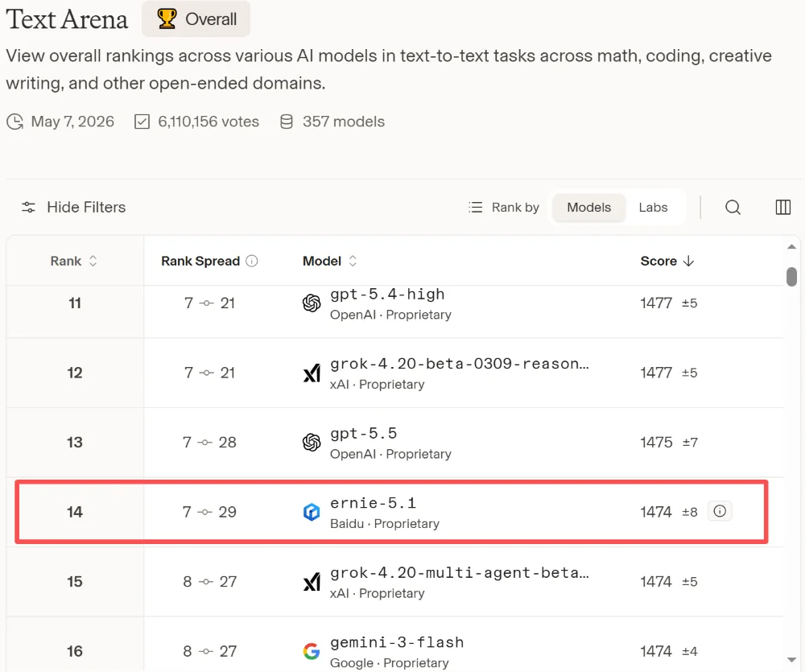805x672 pixels.
Task: Click the info icon beside ernie-5.1 score
Action: tap(720, 511)
